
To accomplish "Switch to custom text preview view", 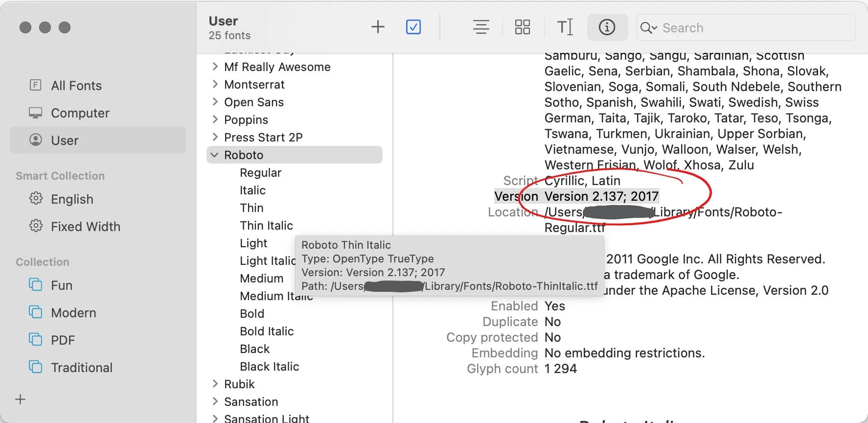I will pos(565,27).
